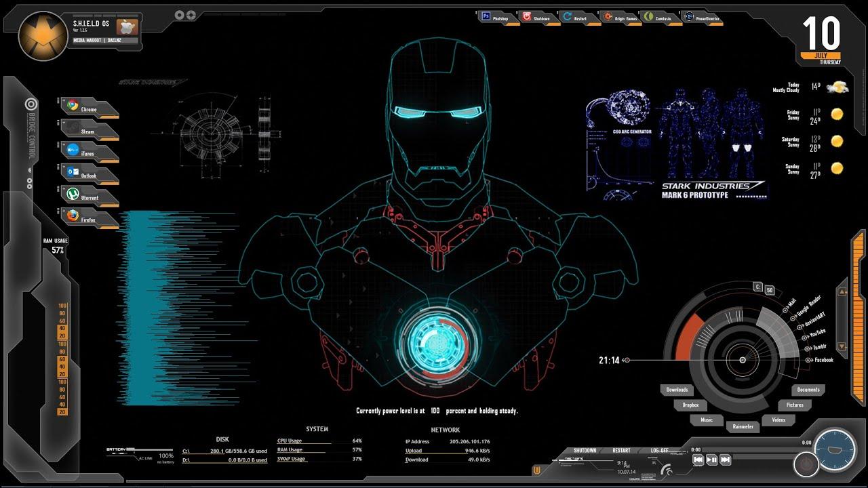Open the Dropbox folder shortcut
Image resolution: width=868 pixels, height=488 pixels.
690,405
